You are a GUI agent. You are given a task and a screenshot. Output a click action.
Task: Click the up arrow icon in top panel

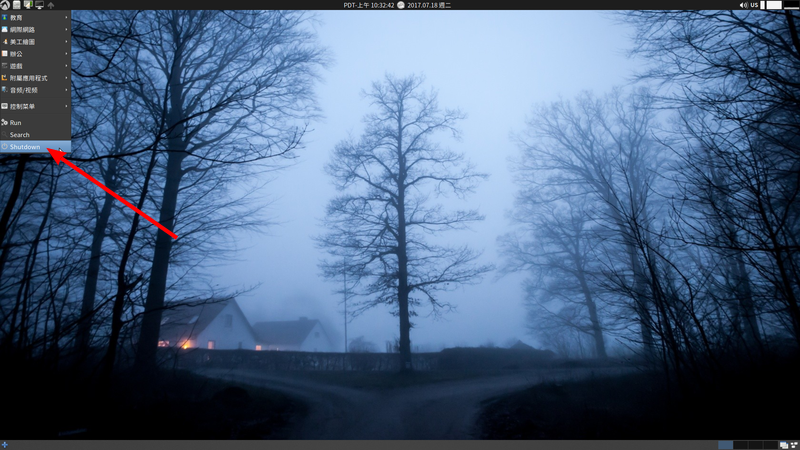tap(51, 5)
